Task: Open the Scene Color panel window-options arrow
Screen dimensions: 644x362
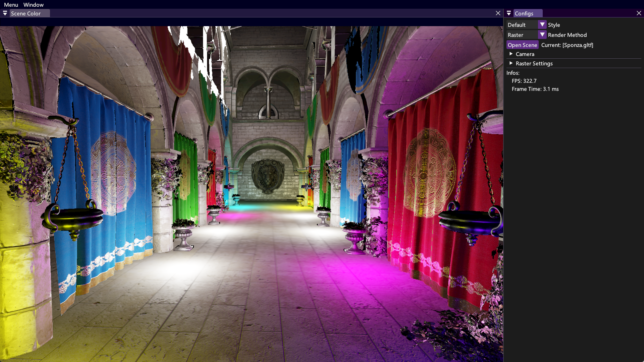Action: (5, 13)
